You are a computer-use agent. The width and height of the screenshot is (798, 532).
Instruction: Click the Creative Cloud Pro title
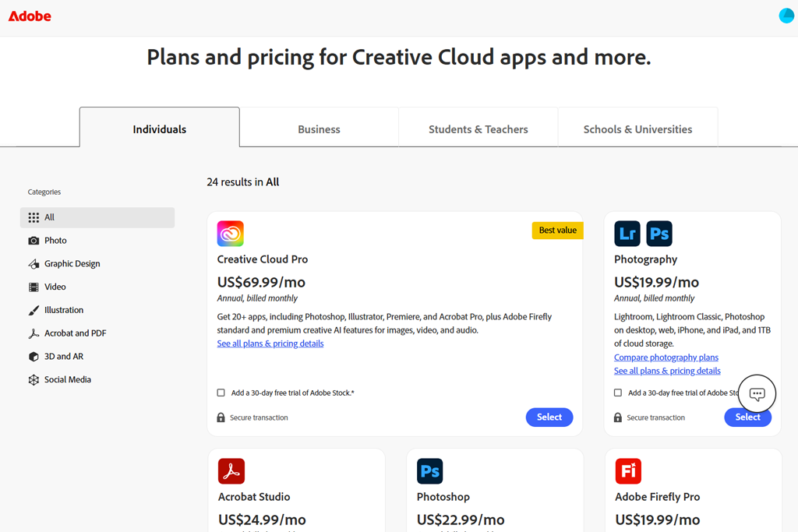point(263,259)
